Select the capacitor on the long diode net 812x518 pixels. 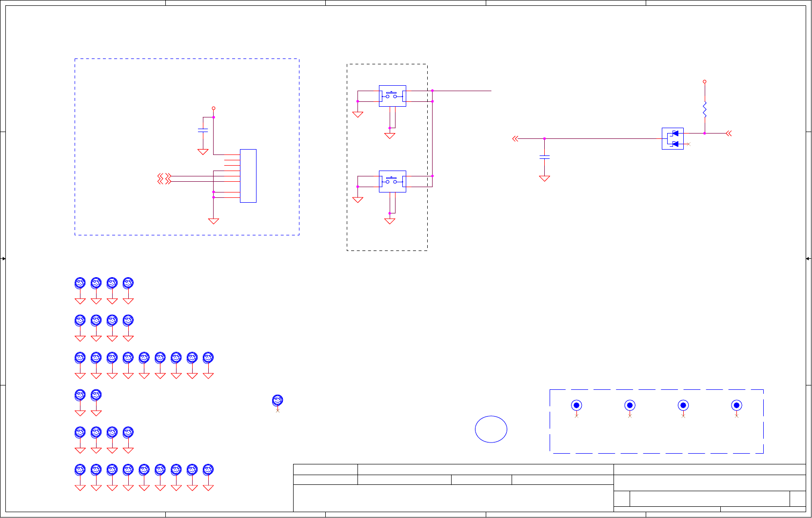pyautogui.click(x=545, y=157)
